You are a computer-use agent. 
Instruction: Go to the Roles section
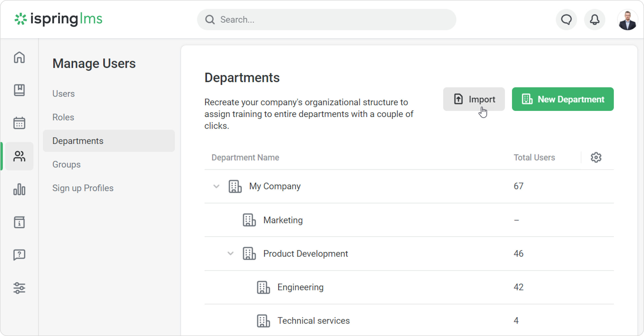pos(63,117)
